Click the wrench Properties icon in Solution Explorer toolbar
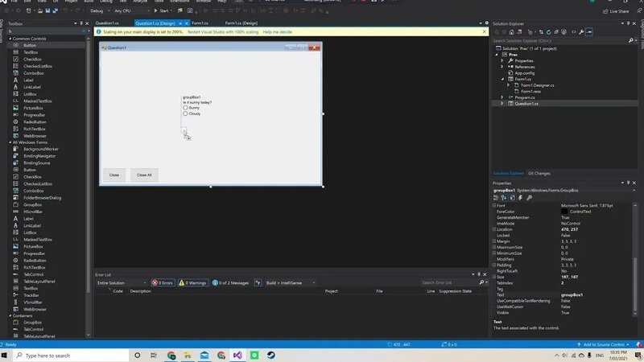 [581, 32]
